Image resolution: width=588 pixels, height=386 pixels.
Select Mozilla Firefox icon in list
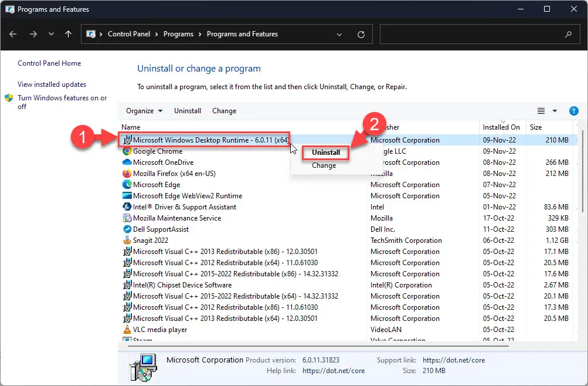click(x=127, y=174)
